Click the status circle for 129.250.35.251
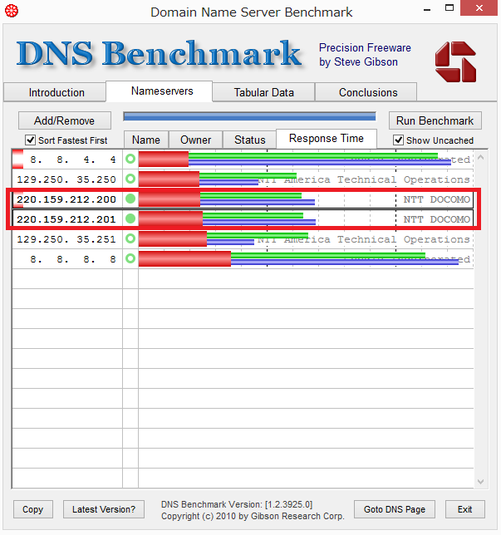The height and width of the screenshot is (535, 501). pyautogui.click(x=130, y=238)
